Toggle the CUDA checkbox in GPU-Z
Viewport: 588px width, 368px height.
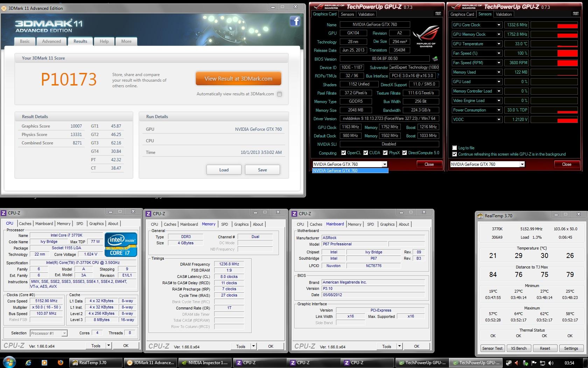point(366,153)
